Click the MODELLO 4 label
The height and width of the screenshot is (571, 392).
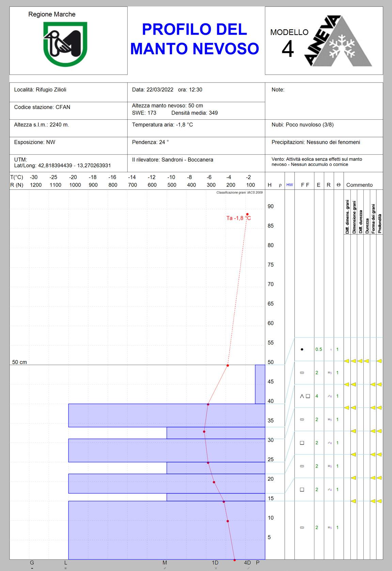click(x=289, y=43)
